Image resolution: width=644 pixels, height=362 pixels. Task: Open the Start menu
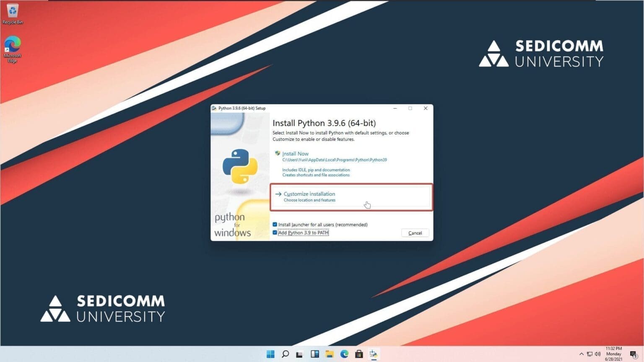[270, 354]
